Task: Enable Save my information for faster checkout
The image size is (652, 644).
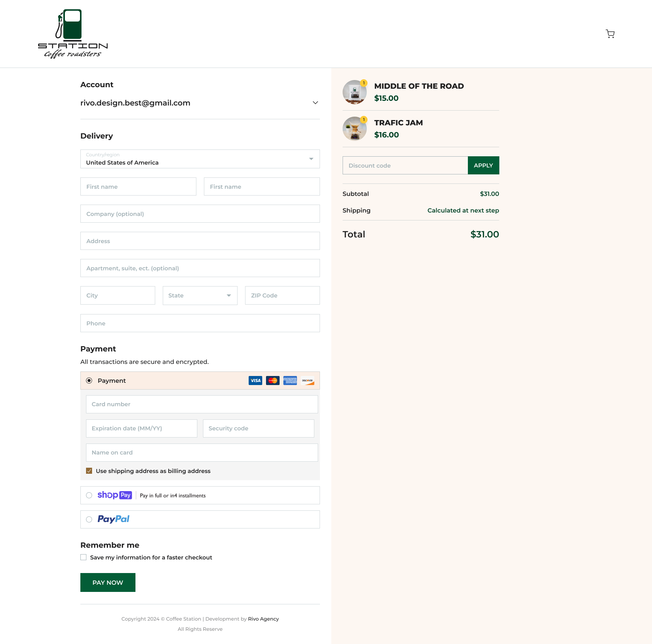Action: pos(83,558)
